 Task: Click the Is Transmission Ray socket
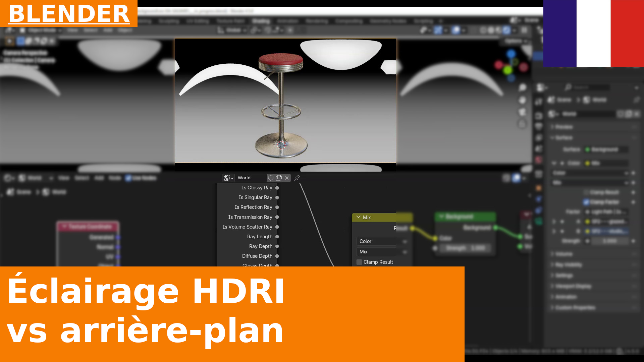(277, 217)
